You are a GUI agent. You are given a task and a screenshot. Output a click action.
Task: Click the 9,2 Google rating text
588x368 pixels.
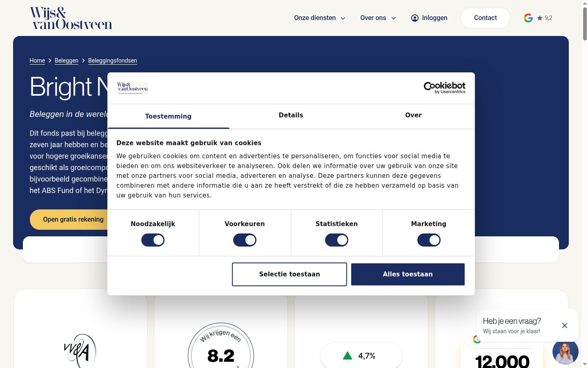point(548,18)
